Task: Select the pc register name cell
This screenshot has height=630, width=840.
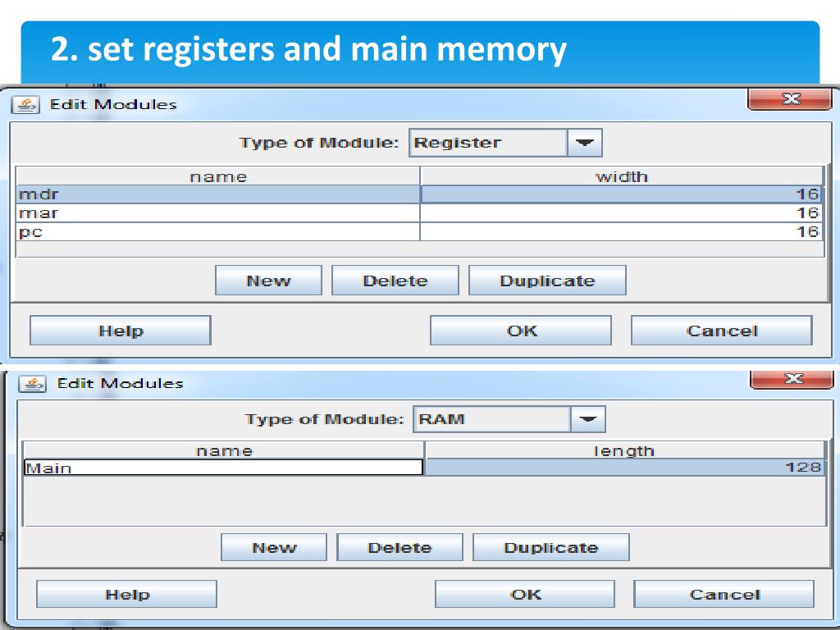Action: (x=217, y=231)
